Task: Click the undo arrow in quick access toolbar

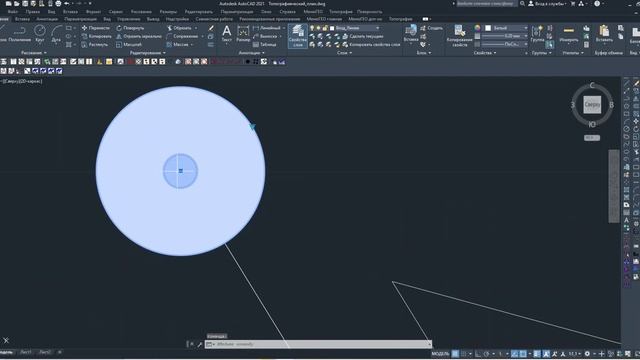Action: point(67,4)
